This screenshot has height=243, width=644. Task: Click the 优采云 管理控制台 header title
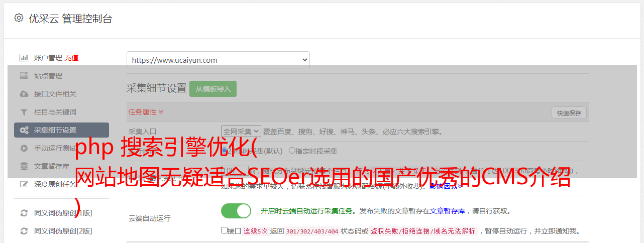coord(70,19)
